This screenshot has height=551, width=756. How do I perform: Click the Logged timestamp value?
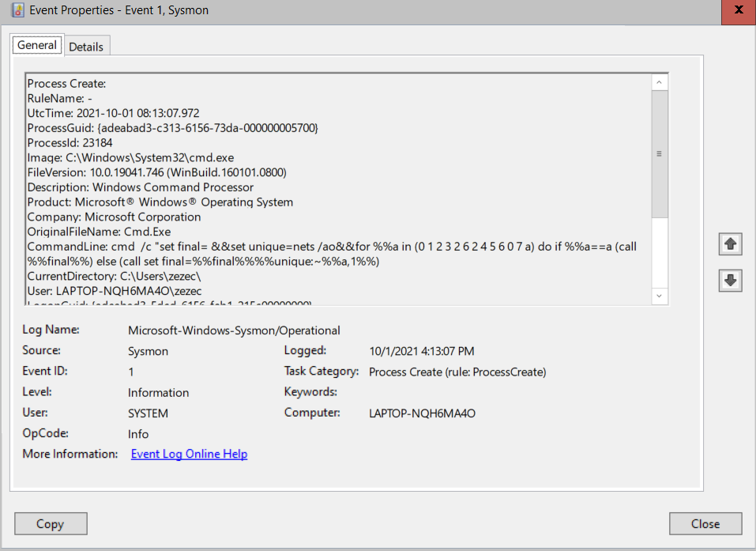[421, 351]
